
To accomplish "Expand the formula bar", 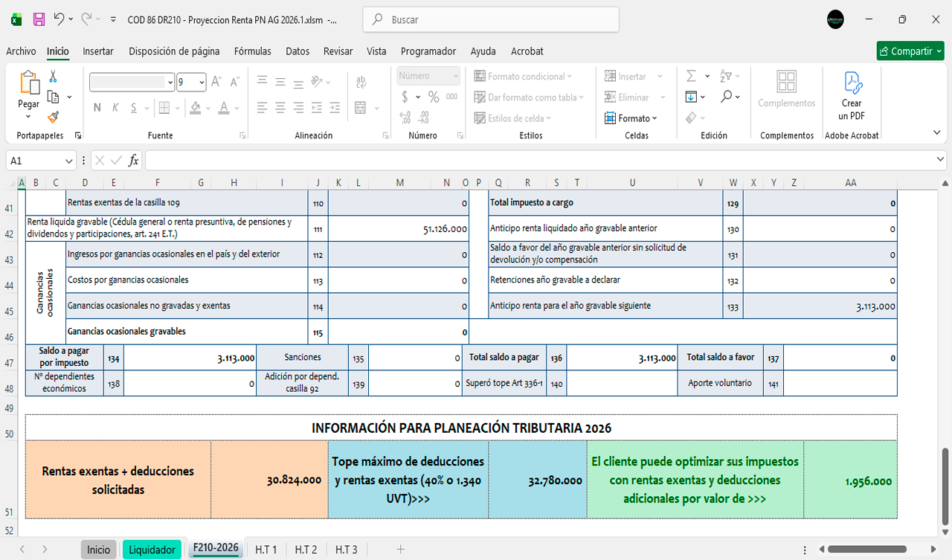I will coord(941,161).
